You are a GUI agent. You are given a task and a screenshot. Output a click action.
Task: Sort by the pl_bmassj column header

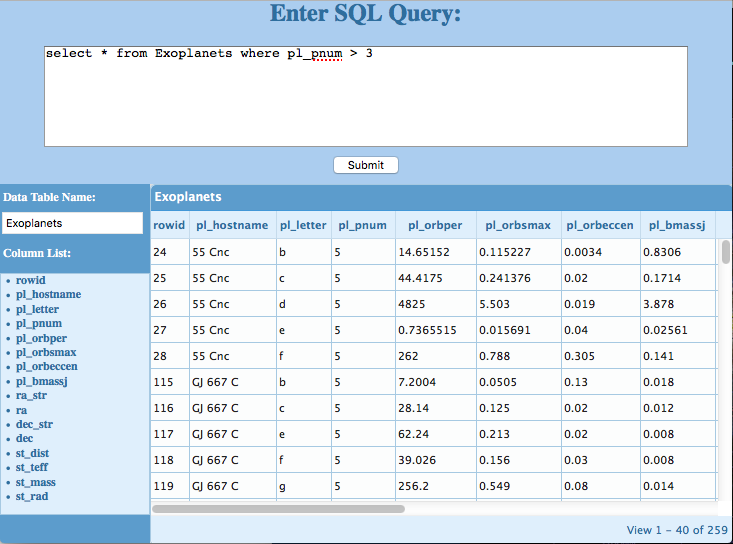pos(677,225)
